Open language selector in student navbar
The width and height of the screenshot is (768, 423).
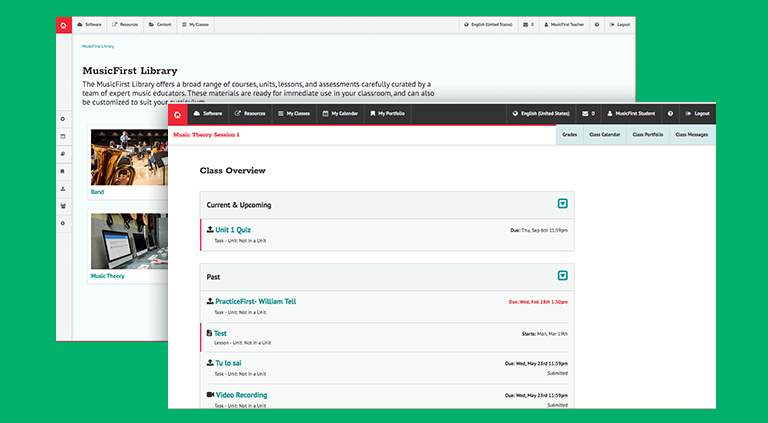[x=540, y=114]
